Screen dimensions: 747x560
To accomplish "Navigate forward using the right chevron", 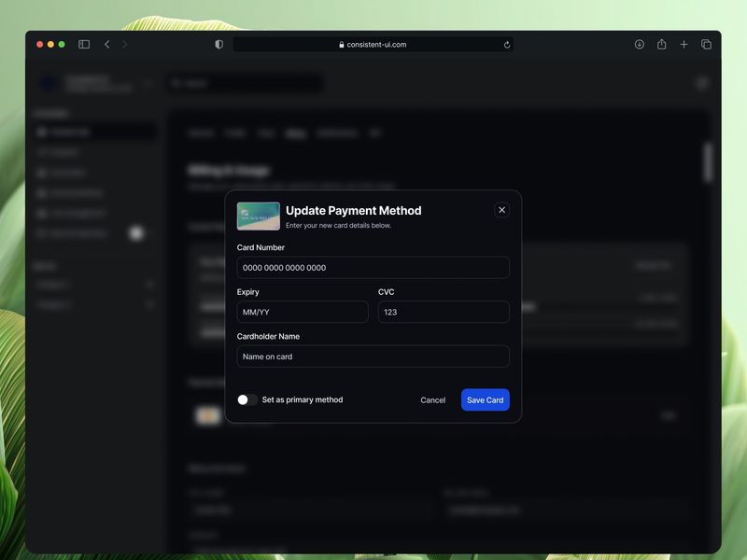I will [122, 43].
